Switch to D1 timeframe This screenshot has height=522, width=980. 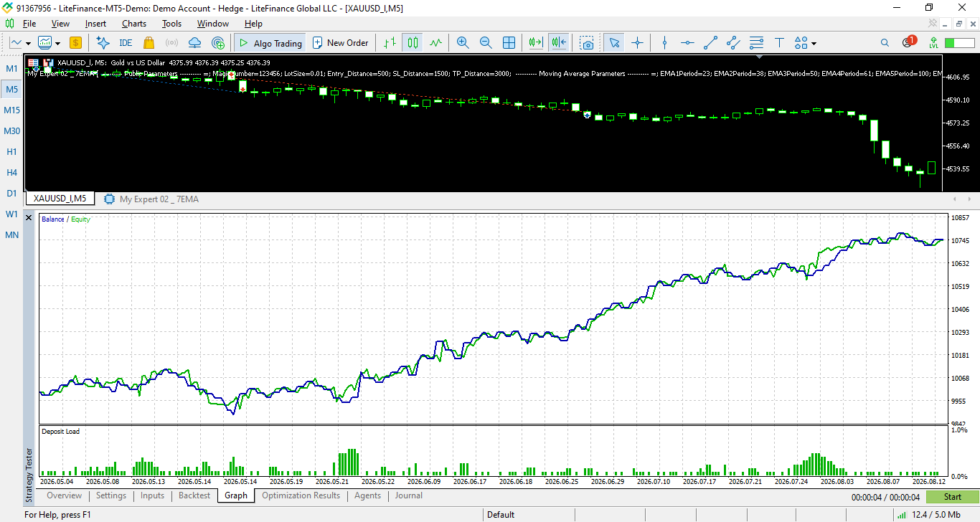[12, 194]
